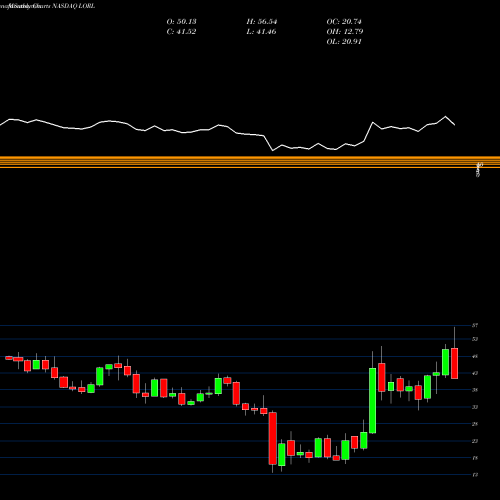Click the 'OC: 20.74' reading
Image resolution: width=500 pixels, height=500 pixels.
(x=344, y=21)
